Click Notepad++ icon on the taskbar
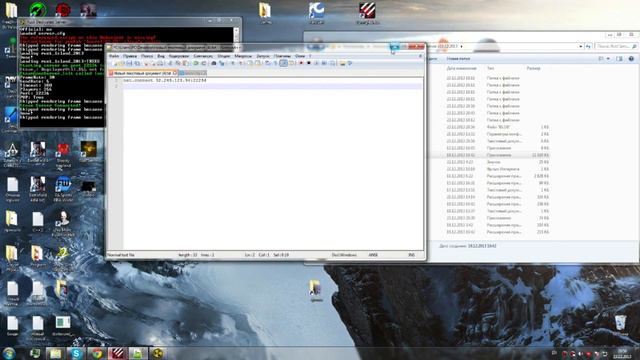The image size is (640, 360). coord(138,353)
